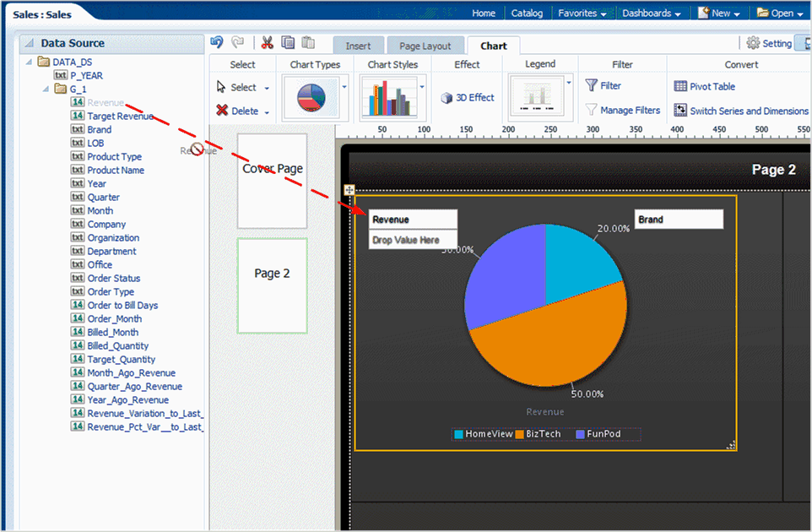Go to Home link
Viewport: 812px width, 532px height.
(484, 13)
